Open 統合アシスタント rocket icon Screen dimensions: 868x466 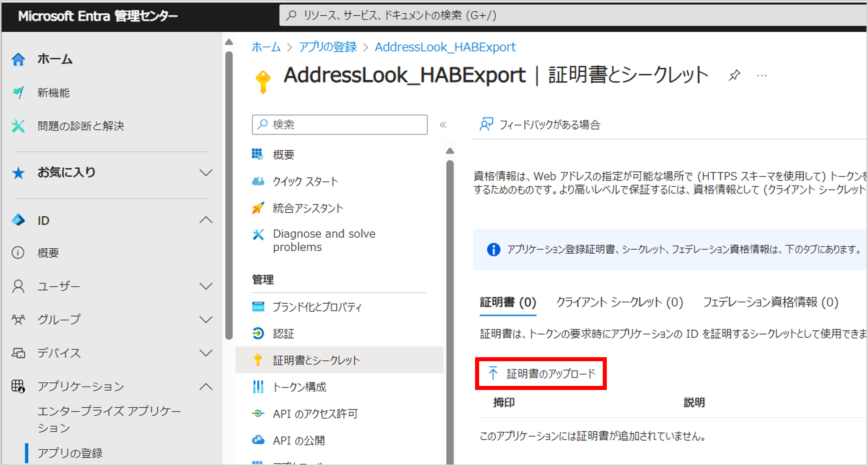pyautogui.click(x=258, y=208)
